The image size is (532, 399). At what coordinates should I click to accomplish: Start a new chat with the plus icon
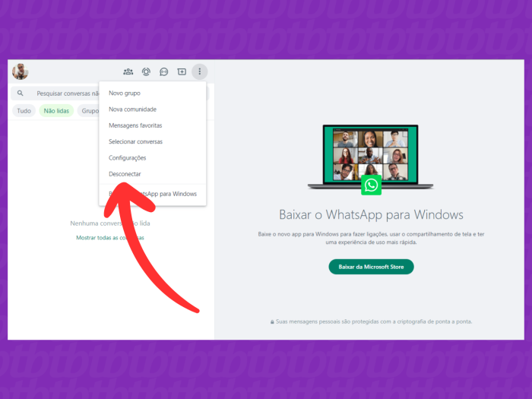[182, 71]
